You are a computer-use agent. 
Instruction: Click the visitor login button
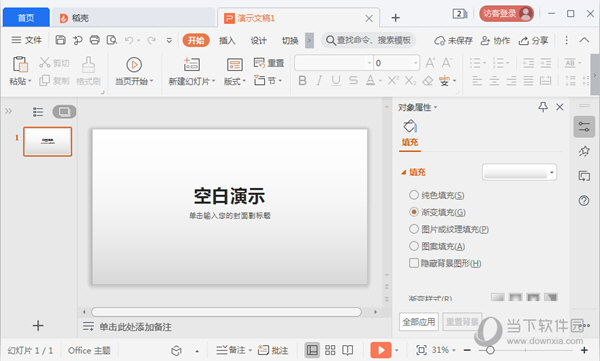click(506, 14)
